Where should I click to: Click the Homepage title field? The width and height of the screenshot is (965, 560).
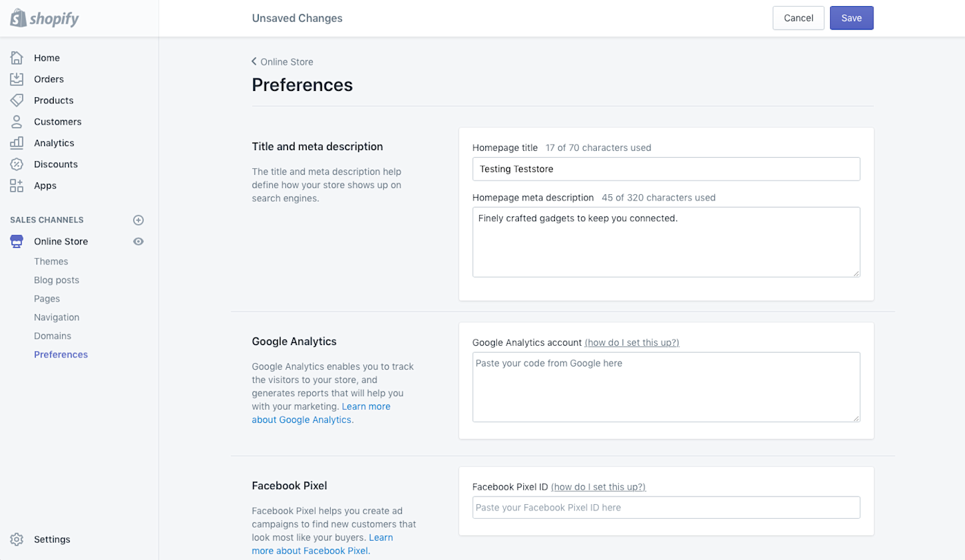pos(666,169)
